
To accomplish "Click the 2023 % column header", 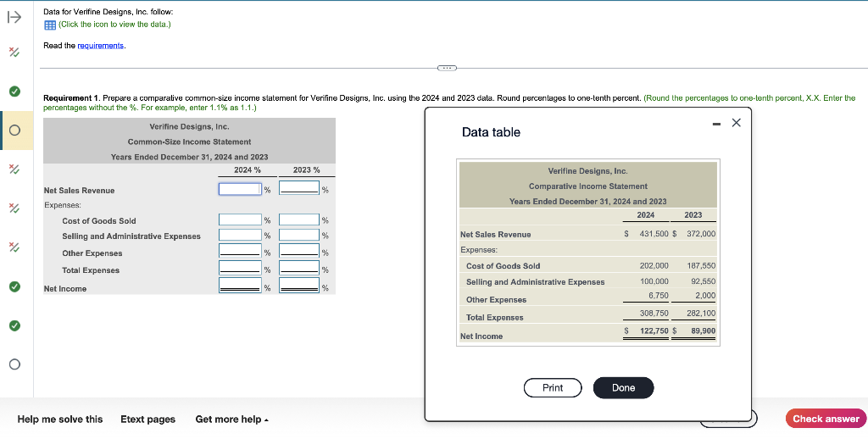I will tap(306, 170).
